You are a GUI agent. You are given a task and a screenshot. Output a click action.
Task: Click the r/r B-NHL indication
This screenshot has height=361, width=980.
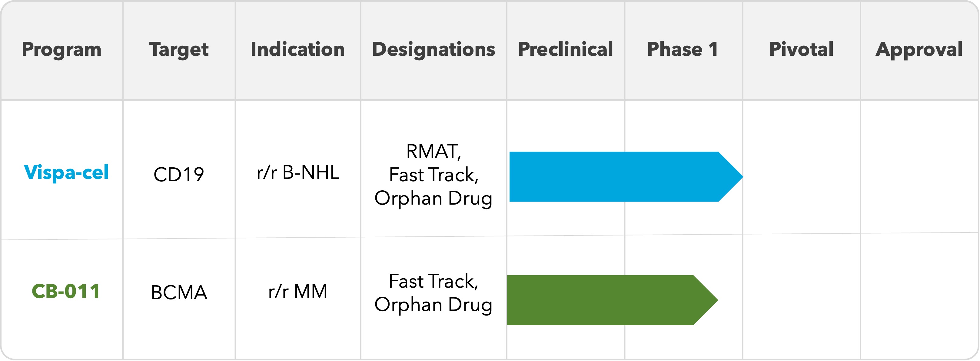298,172
